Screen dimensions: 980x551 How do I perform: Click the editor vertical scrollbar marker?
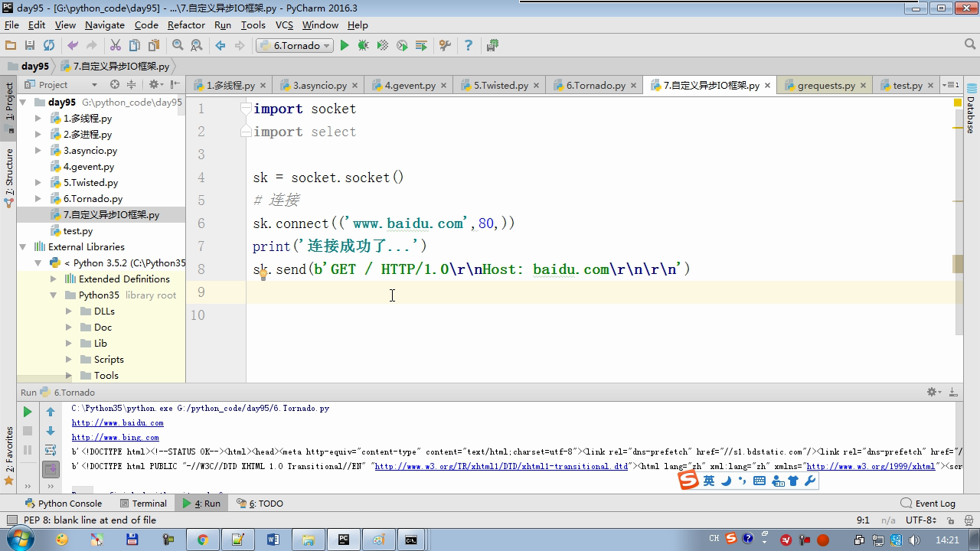pyautogui.click(x=958, y=264)
